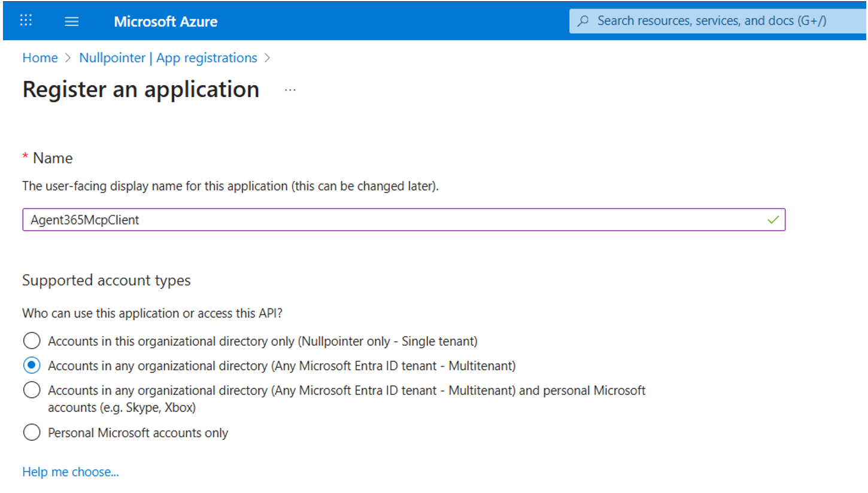Click the Microsoft Azure portal title
Screen dimensions: 868x493
pos(165,22)
